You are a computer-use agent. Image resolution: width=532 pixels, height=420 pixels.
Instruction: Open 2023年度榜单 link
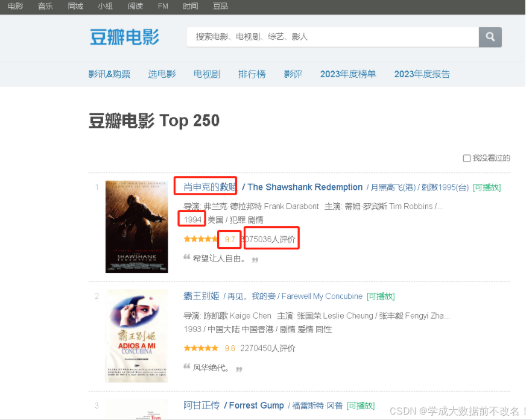(348, 74)
